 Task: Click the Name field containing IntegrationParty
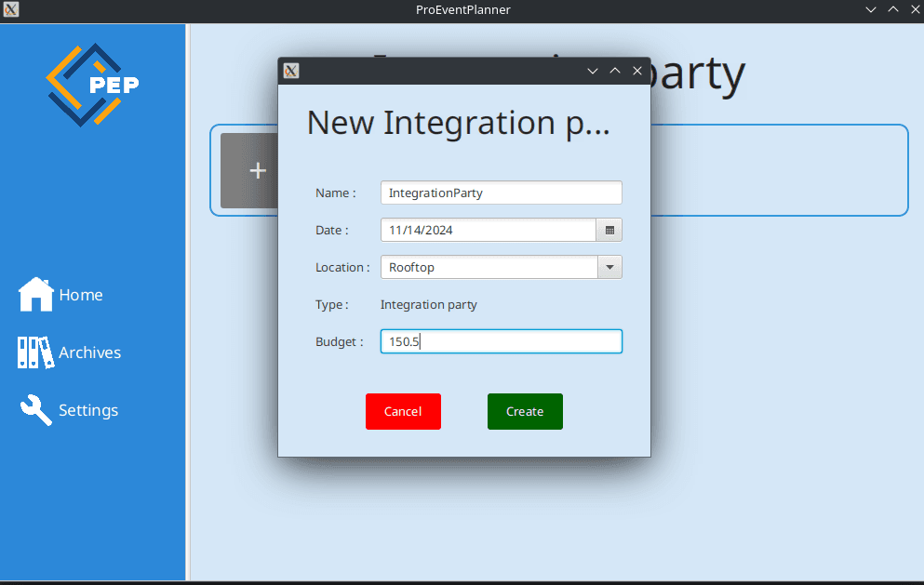point(501,193)
